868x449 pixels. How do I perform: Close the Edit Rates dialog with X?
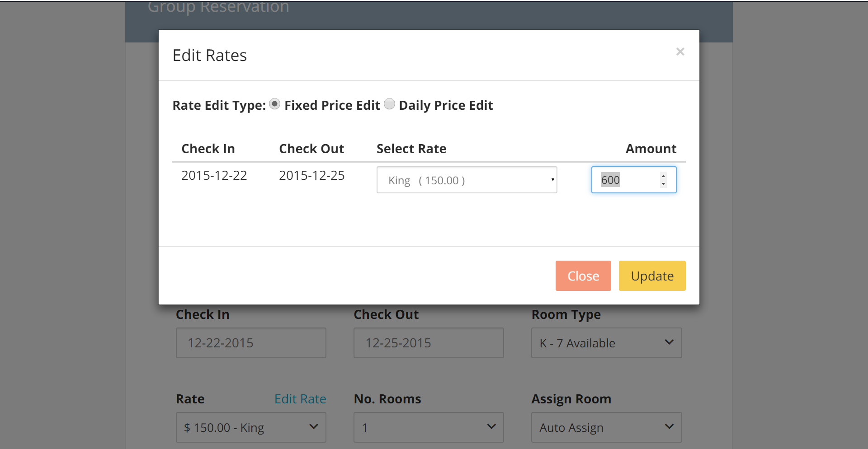point(680,51)
